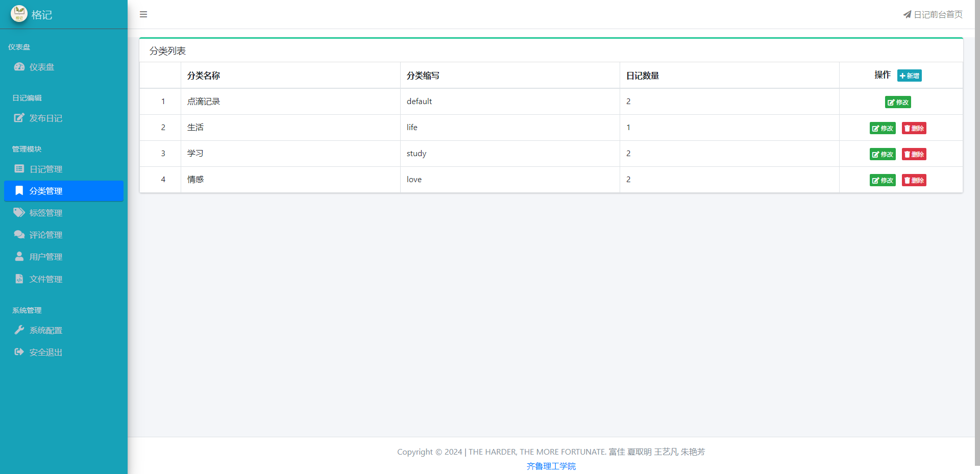Click the 评论管理 comments icon

[x=19, y=235]
